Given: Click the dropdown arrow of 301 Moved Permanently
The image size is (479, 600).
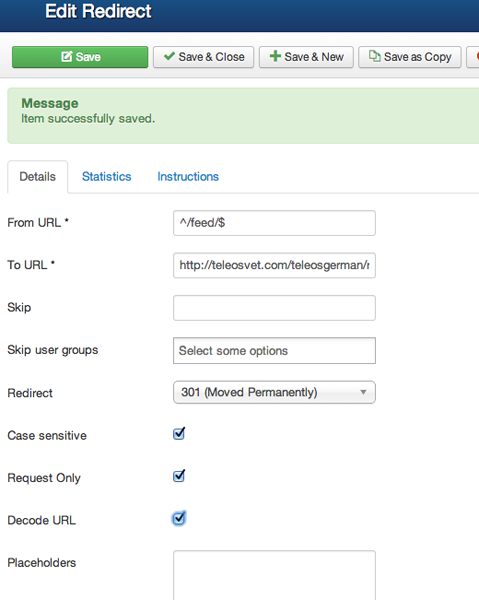Looking at the screenshot, I should 363,392.
